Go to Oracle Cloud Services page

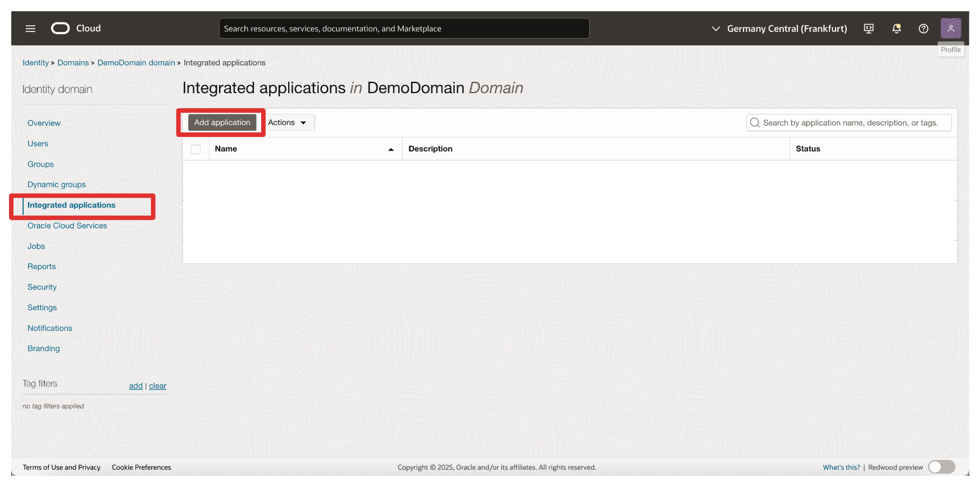67,226
